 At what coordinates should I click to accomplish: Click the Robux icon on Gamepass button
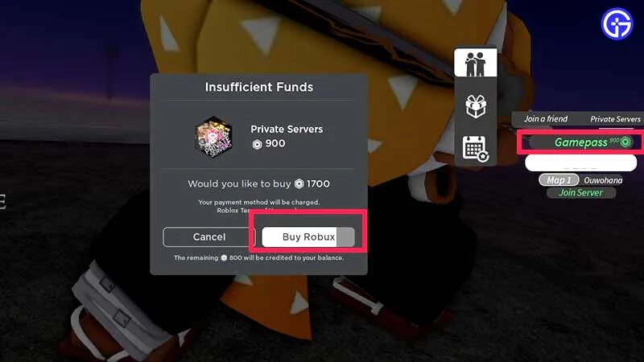[x=625, y=142]
